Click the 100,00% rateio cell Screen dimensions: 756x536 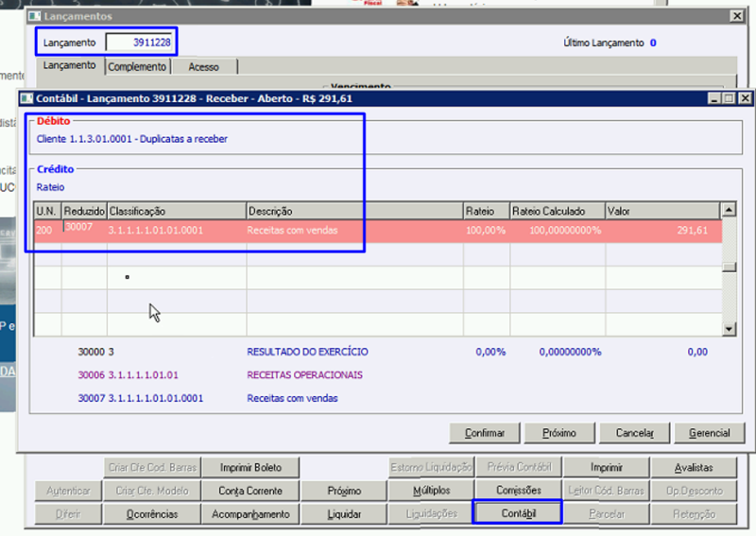tap(486, 231)
